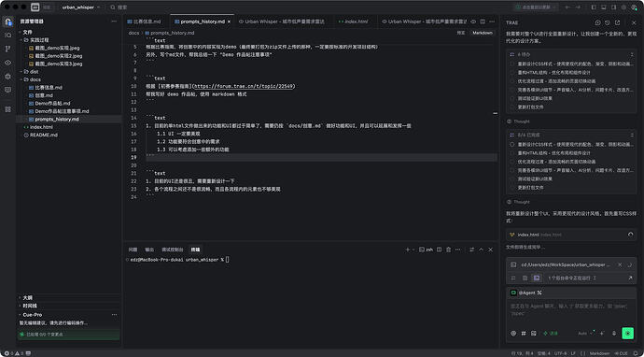
Task: Collapse the 实践过程 folder
Action: tap(39, 40)
